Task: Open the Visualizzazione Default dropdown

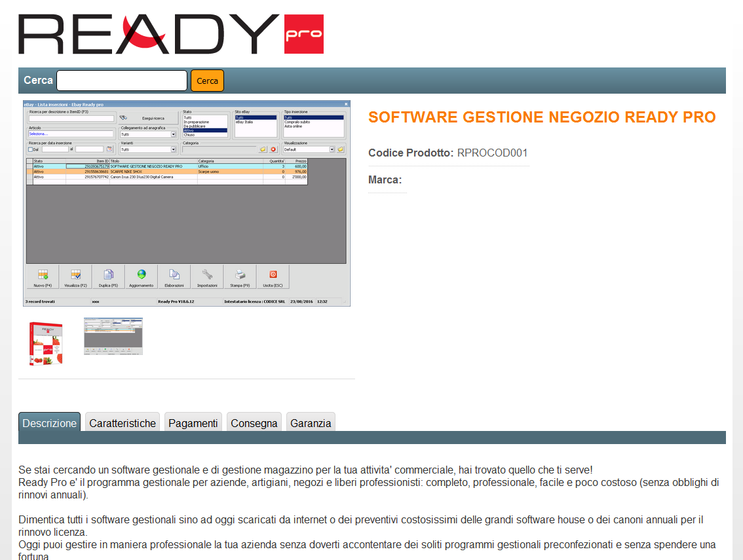Action: pyautogui.click(x=309, y=150)
